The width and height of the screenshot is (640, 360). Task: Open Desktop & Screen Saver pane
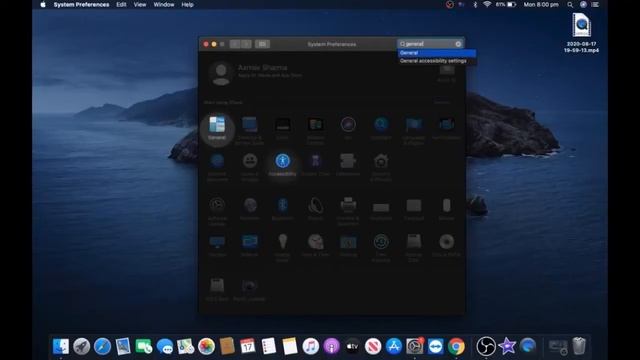[x=249, y=124]
